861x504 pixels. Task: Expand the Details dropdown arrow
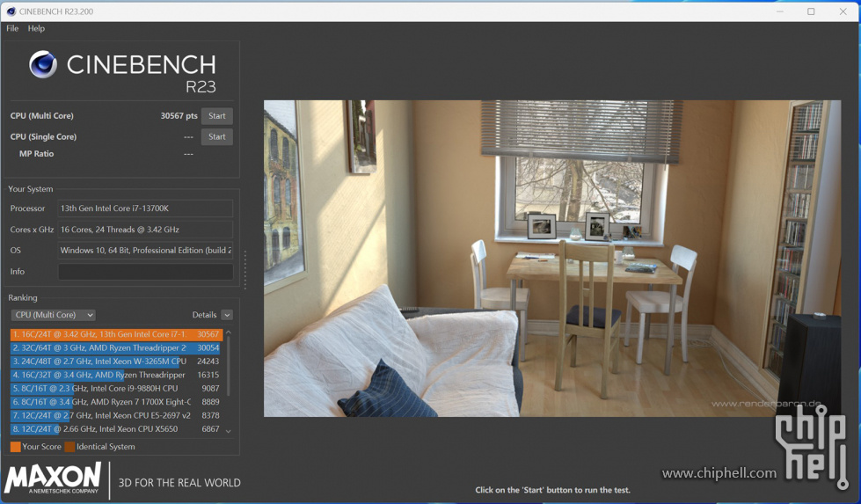[x=227, y=315]
